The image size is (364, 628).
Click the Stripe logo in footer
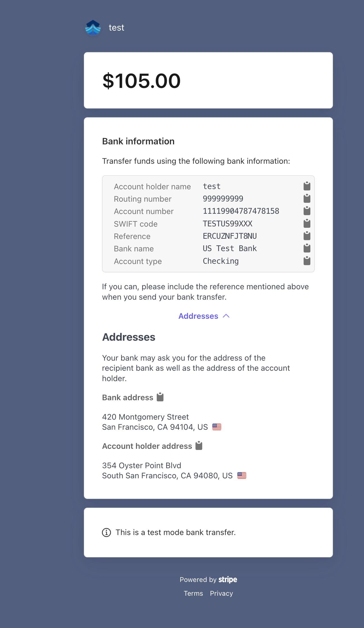pos(228,579)
